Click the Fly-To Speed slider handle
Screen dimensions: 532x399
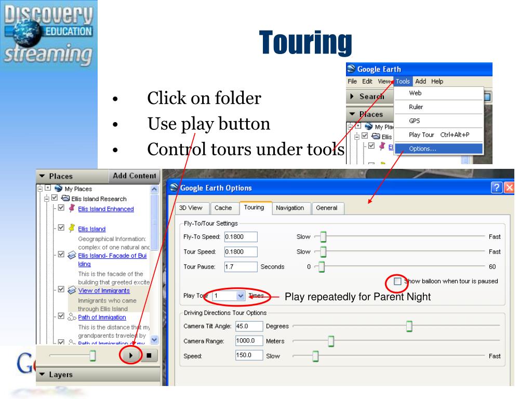323,236
